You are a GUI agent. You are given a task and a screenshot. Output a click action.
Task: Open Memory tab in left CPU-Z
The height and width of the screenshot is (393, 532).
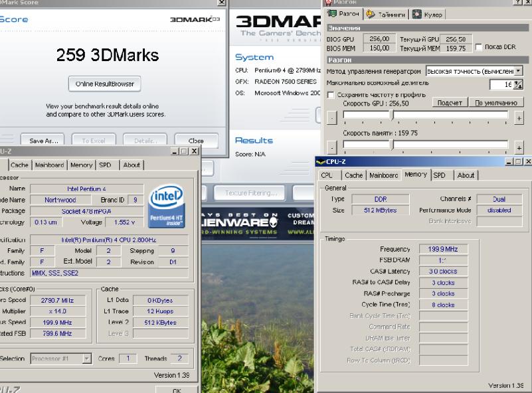tap(82, 165)
